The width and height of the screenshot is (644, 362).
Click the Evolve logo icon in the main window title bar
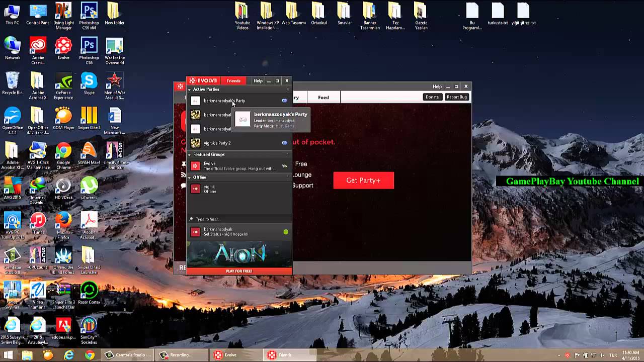click(180, 86)
